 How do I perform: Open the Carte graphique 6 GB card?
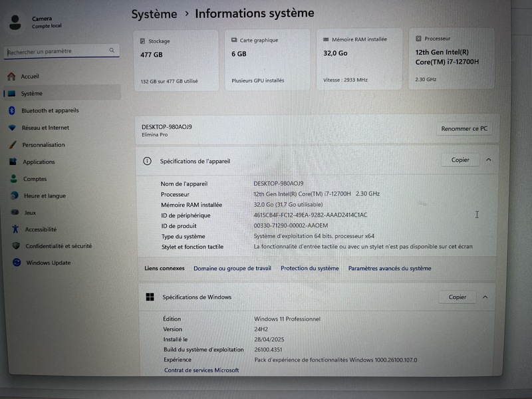click(x=267, y=60)
